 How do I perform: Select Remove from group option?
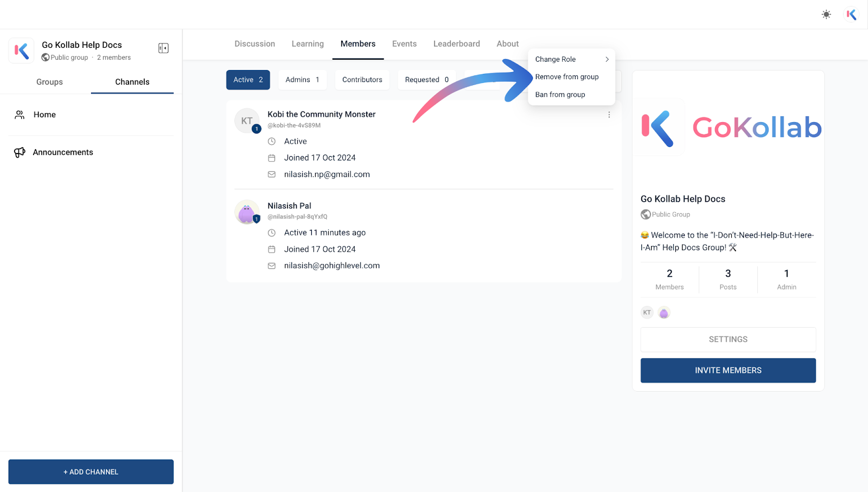point(567,77)
